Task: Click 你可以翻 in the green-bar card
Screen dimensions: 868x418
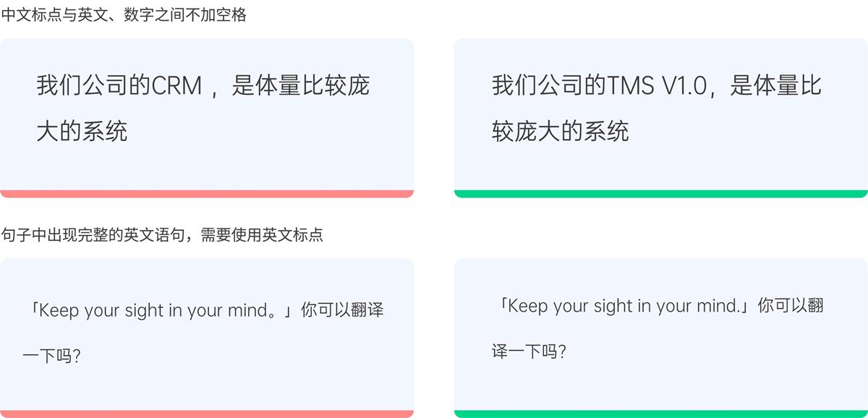Action: click(790, 306)
